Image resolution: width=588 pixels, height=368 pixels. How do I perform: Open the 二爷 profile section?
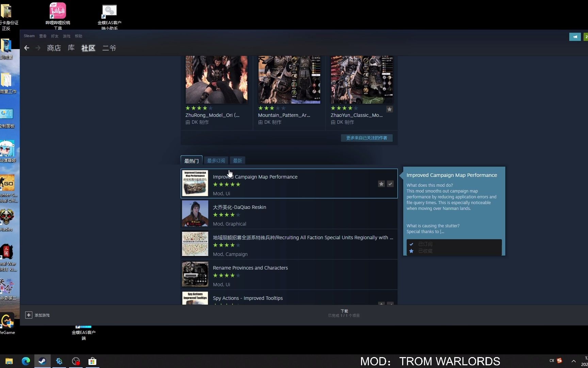point(109,48)
